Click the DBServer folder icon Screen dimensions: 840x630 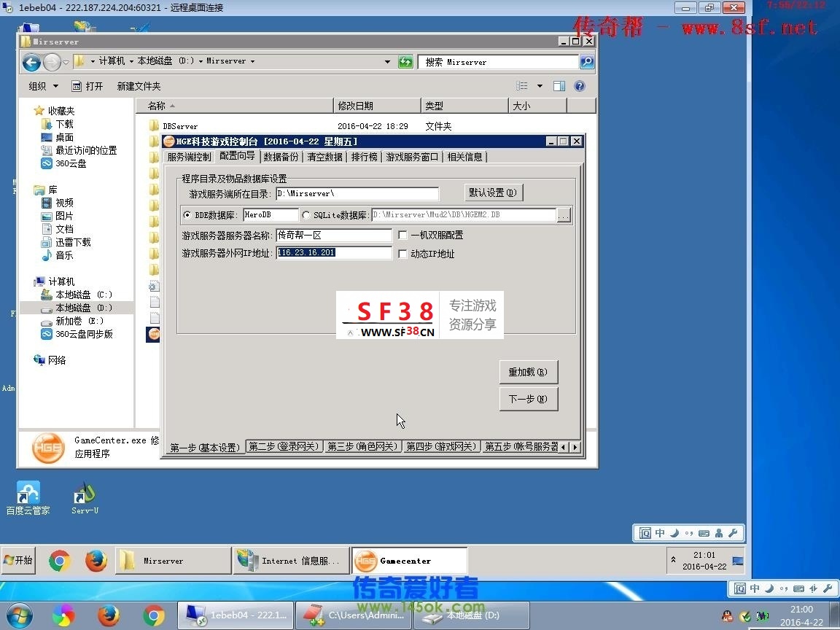[155, 126]
